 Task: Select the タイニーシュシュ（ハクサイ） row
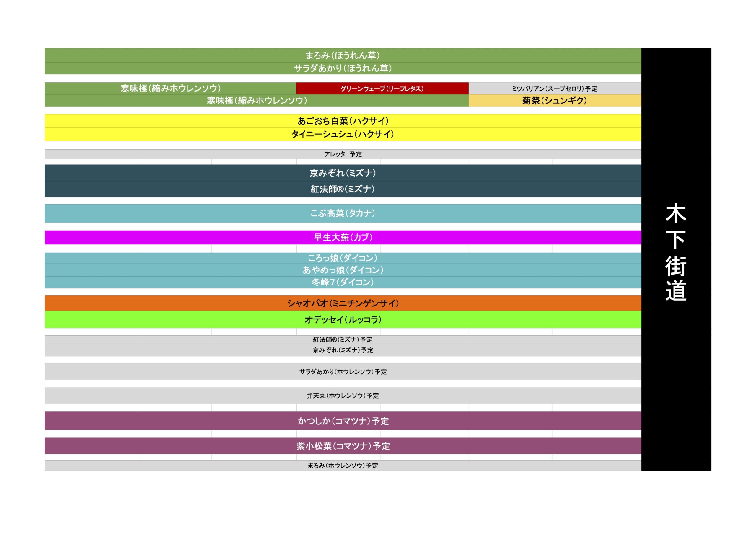(343, 134)
